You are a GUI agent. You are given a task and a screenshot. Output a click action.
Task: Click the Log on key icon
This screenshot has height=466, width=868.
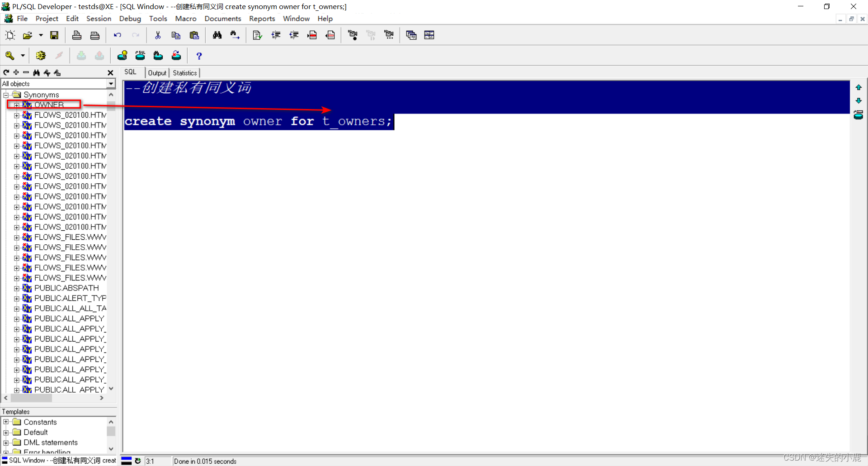tap(10, 56)
